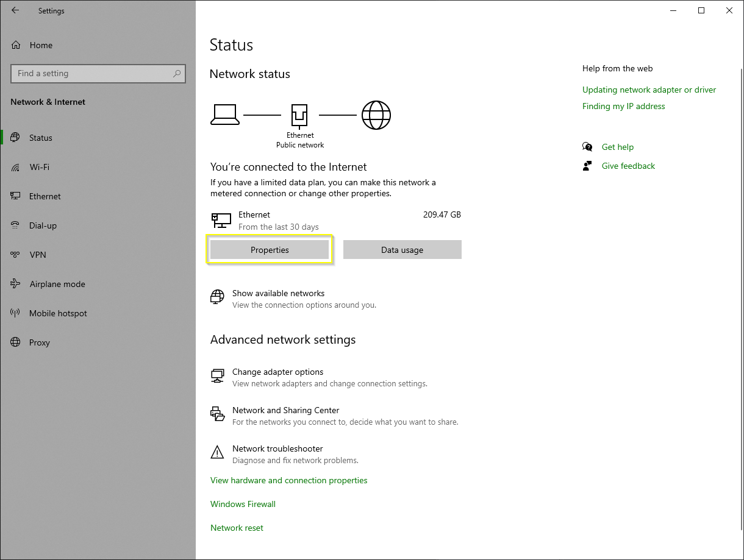The width and height of the screenshot is (744, 560).
Task: Open Change adapter options
Action: [319, 377]
